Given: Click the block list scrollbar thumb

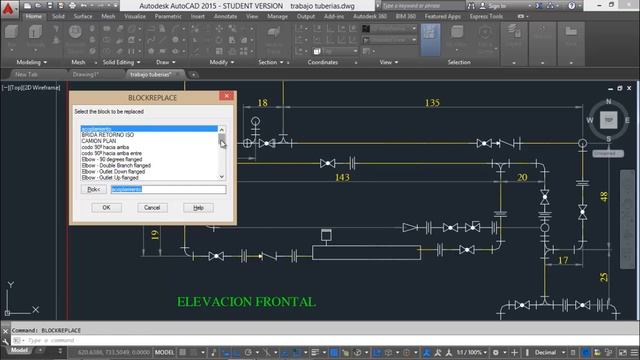Looking at the screenshot, I should click(x=222, y=140).
